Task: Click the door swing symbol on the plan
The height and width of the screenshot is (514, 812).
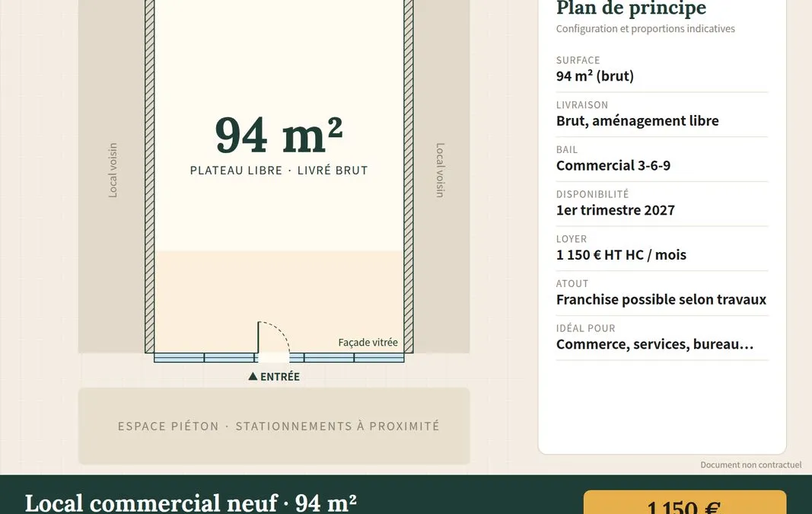Action: point(273,338)
